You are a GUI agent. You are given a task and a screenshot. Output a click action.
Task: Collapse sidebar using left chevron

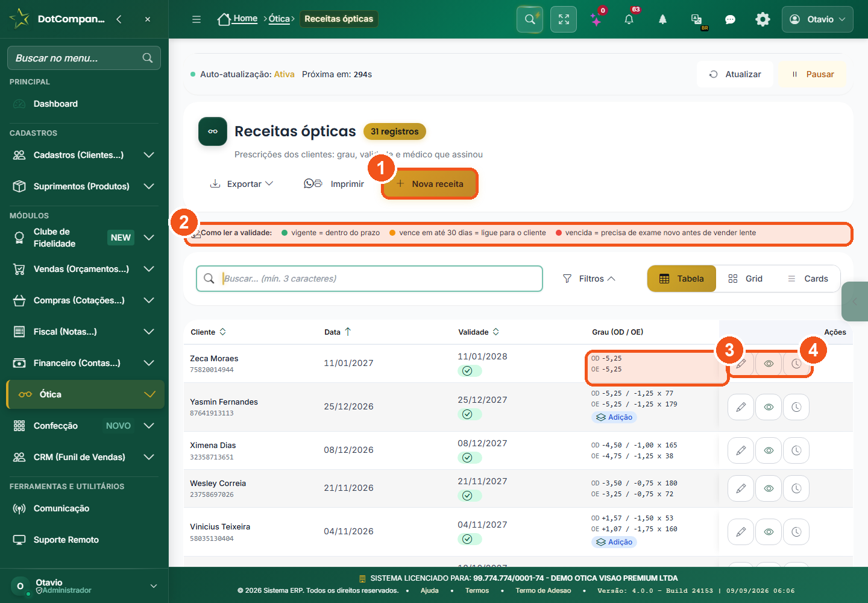[119, 19]
